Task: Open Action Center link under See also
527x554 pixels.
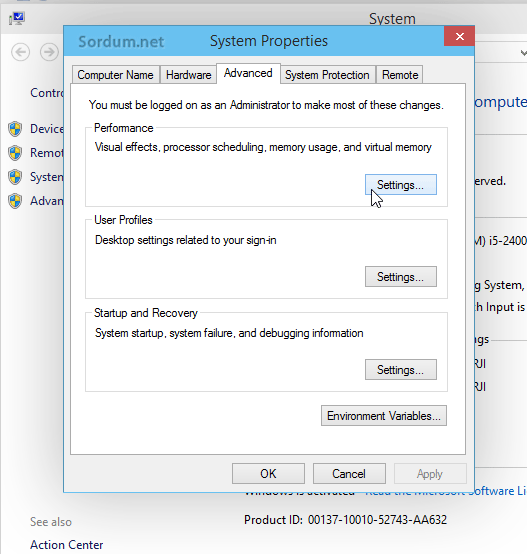Action: pos(66,544)
